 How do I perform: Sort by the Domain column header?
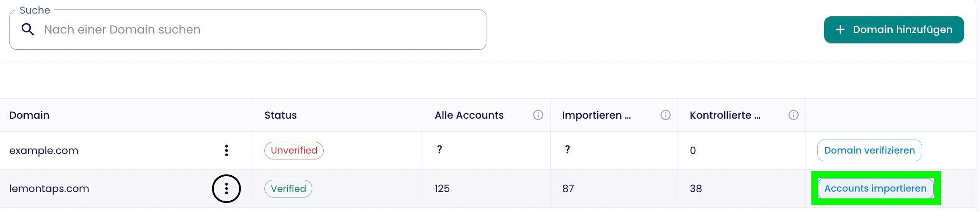tap(29, 115)
